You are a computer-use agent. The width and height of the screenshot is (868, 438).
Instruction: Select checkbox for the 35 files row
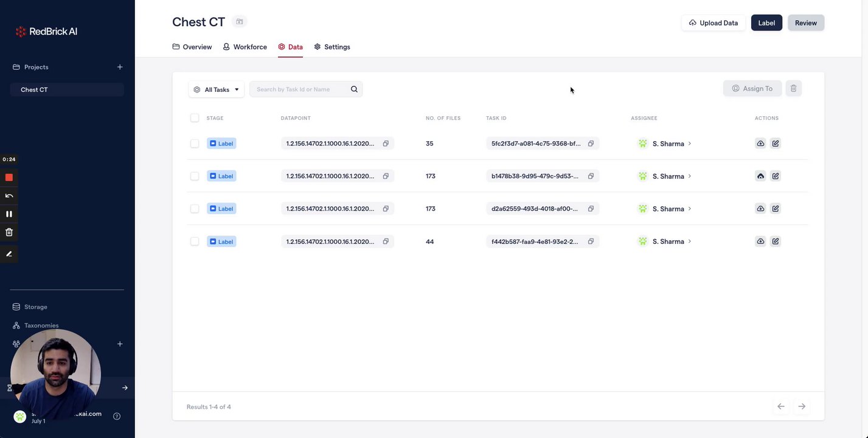pos(195,144)
